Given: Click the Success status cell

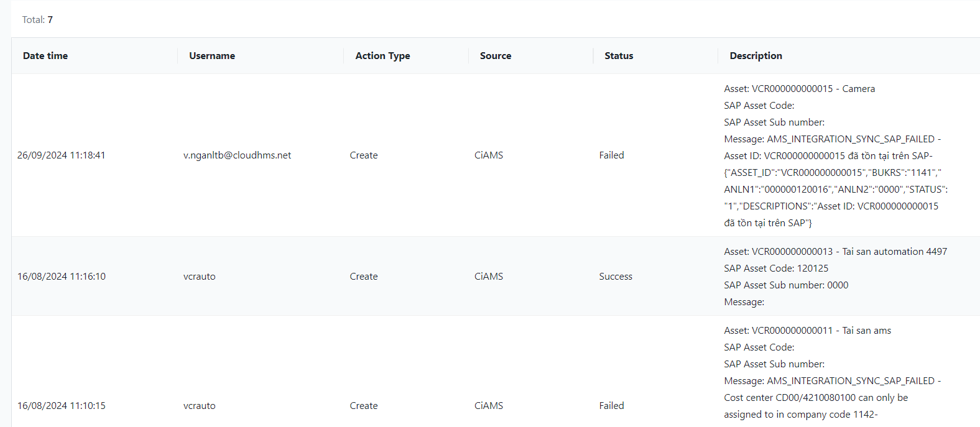Looking at the screenshot, I should (x=616, y=277).
